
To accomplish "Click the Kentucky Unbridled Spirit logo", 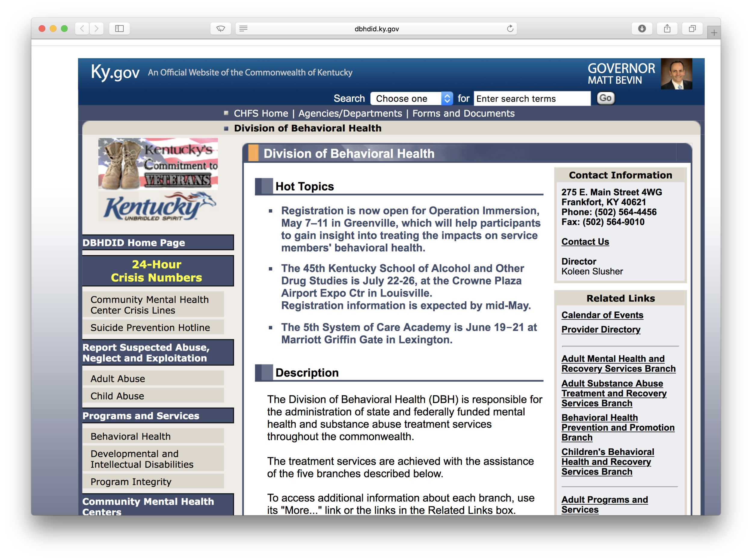I will click(158, 206).
